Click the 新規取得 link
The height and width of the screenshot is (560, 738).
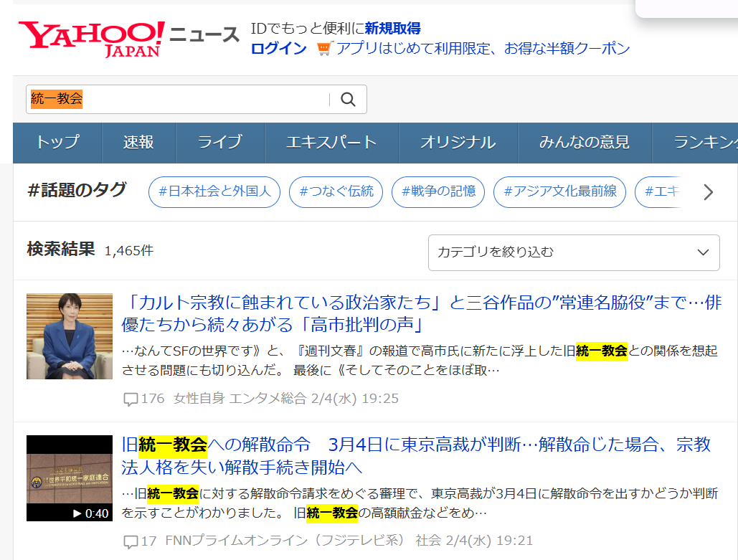[x=392, y=28]
